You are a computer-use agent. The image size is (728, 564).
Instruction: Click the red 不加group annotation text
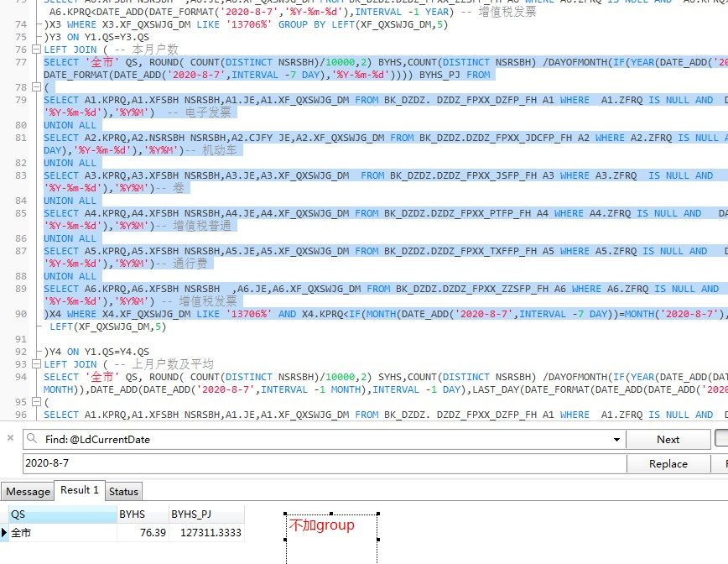tap(321, 525)
